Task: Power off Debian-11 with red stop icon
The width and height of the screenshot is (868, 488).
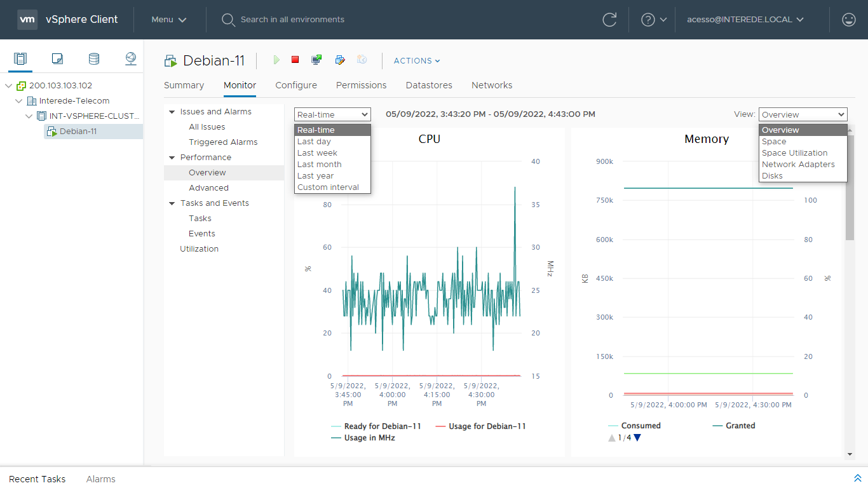Action: [295, 60]
